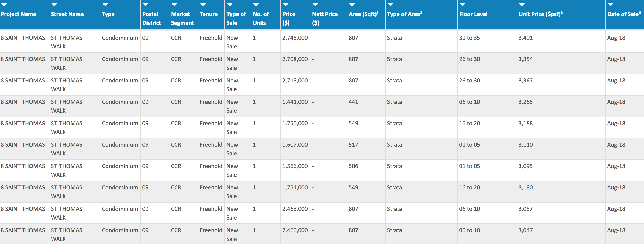Select price cell 2,460,000
Screen dimensions: 644x244
pos(295,230)
